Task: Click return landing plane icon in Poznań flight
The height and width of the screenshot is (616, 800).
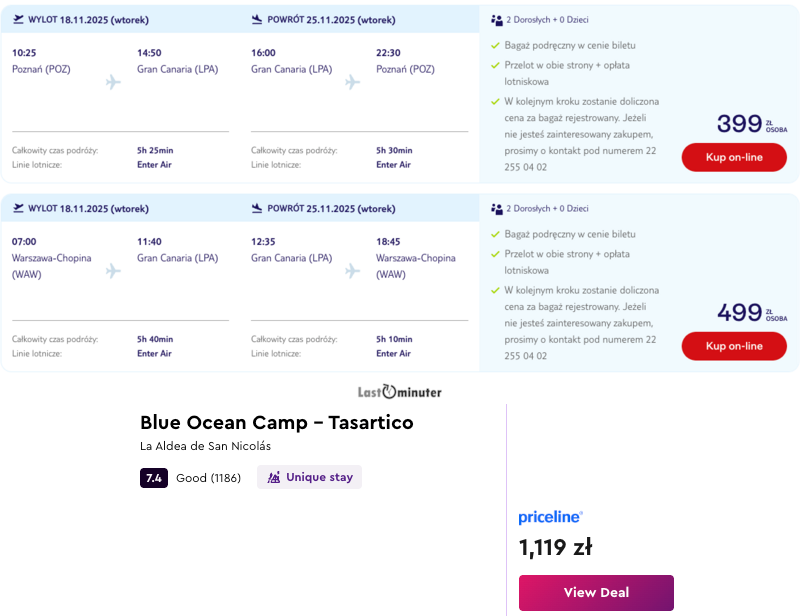Action: pyautogui.click(x=257, y=19)
